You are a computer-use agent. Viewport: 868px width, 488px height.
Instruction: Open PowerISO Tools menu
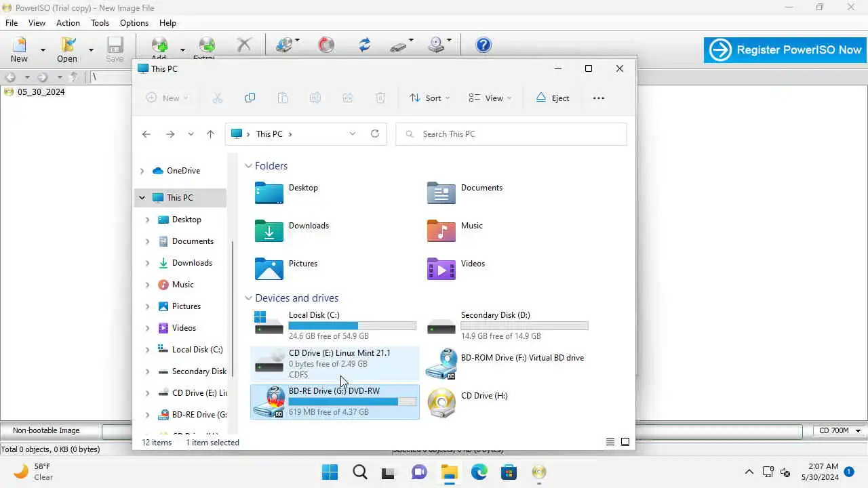pos(100,23)
